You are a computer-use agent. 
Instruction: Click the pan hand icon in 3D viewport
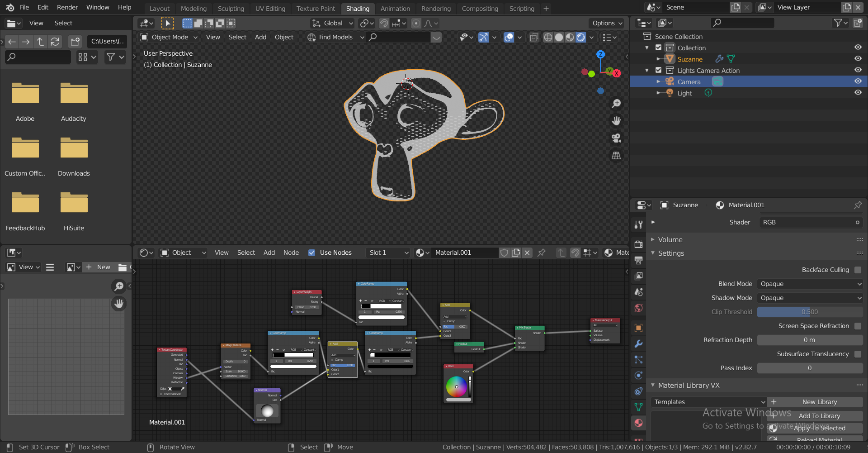(x=616, y=121)
